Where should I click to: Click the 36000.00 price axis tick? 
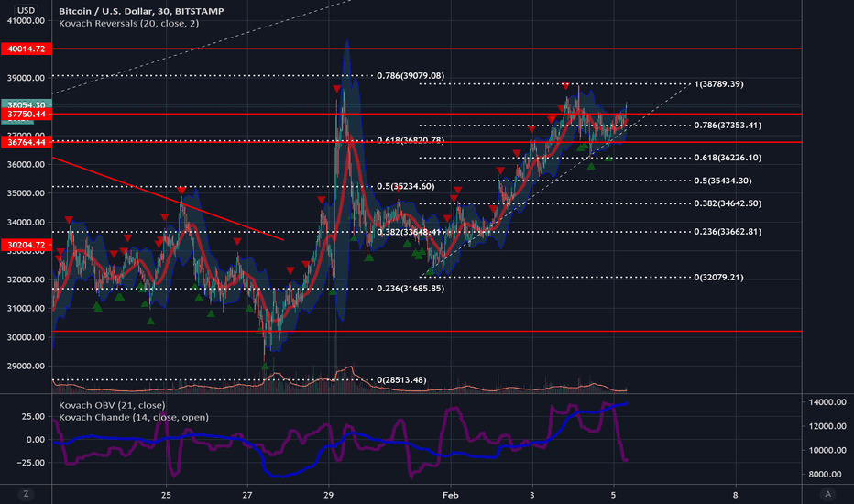[27, 165]
